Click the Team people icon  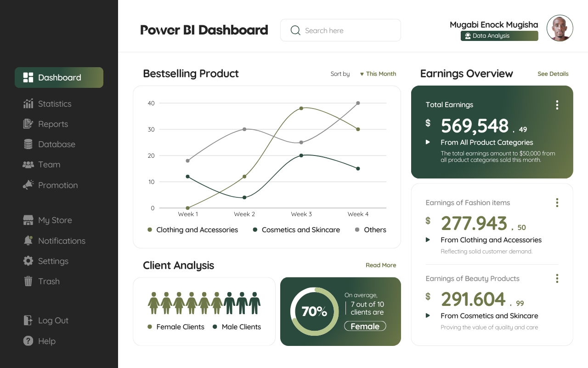coord(28,164)
